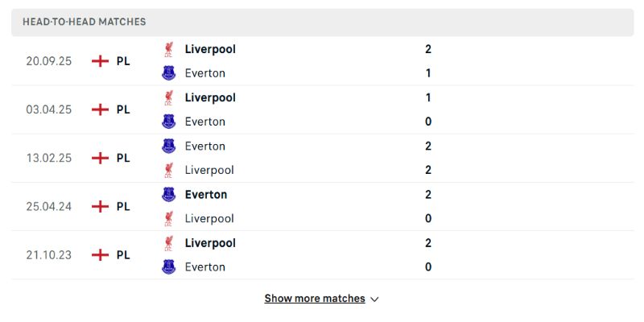Click Everton crest in 13.02.25 match

[x=168, y=146]
